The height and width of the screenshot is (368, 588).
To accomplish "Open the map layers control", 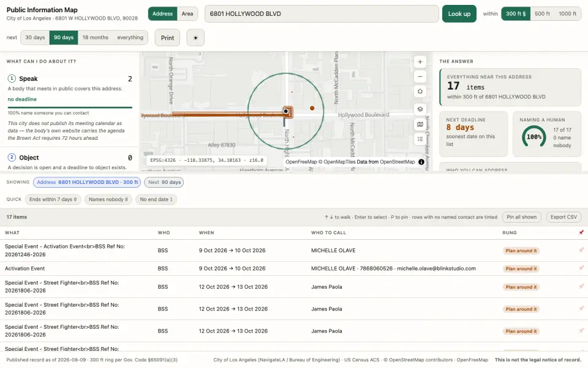I will point(420,109).
